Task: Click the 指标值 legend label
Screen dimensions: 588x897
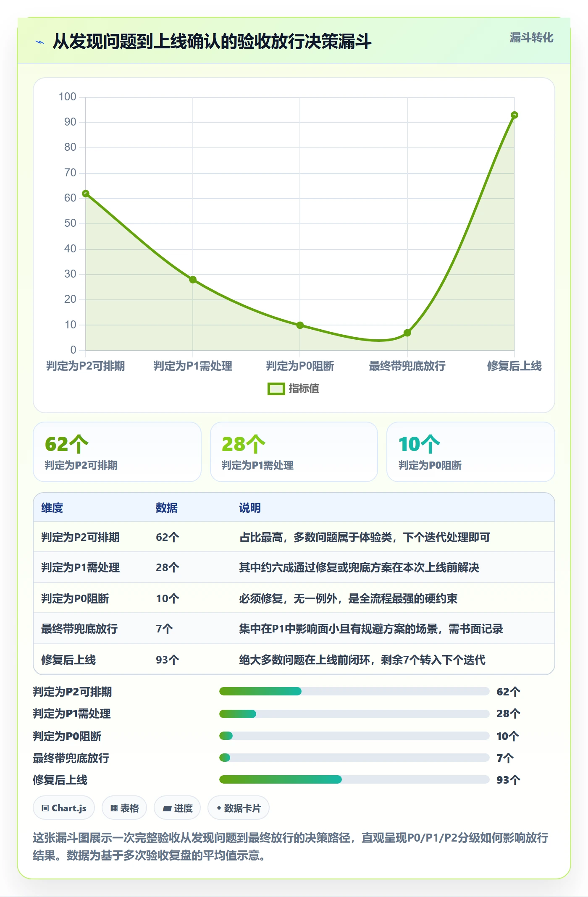Action: [x=304, y=389]
